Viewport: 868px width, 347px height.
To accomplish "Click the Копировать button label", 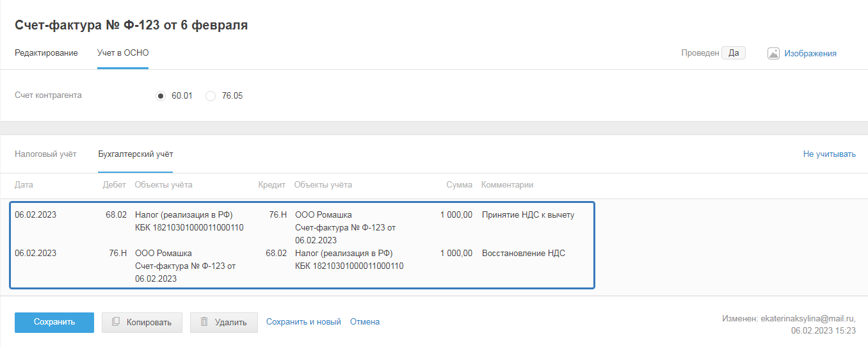I will click(149, 323).
